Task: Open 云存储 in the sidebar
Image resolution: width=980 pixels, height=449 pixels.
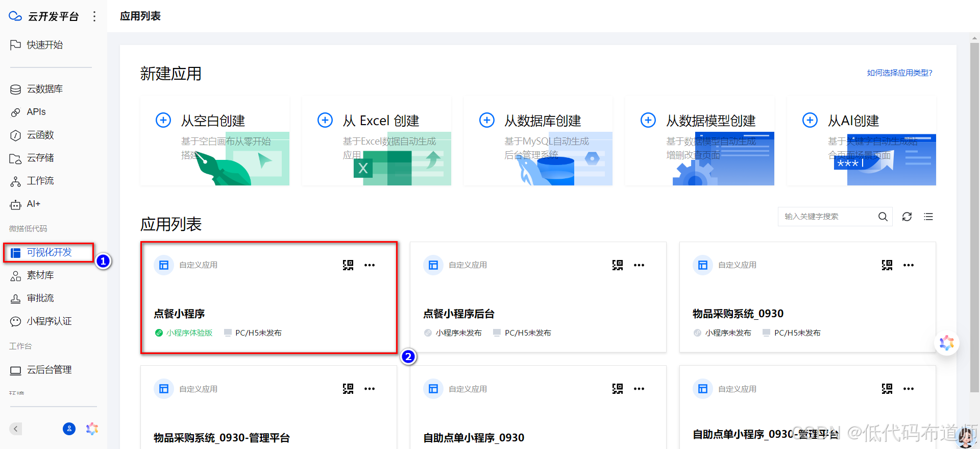Action: [x=32, y=158]
